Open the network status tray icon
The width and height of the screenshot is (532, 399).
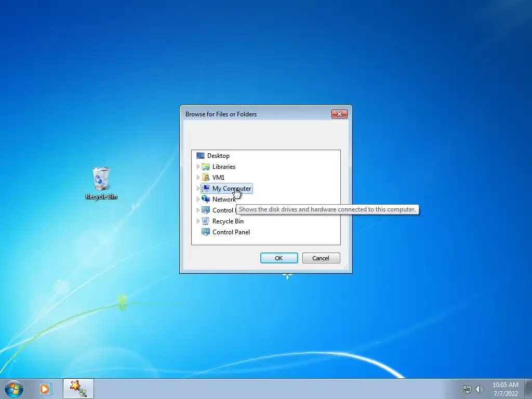coord(467,389)
